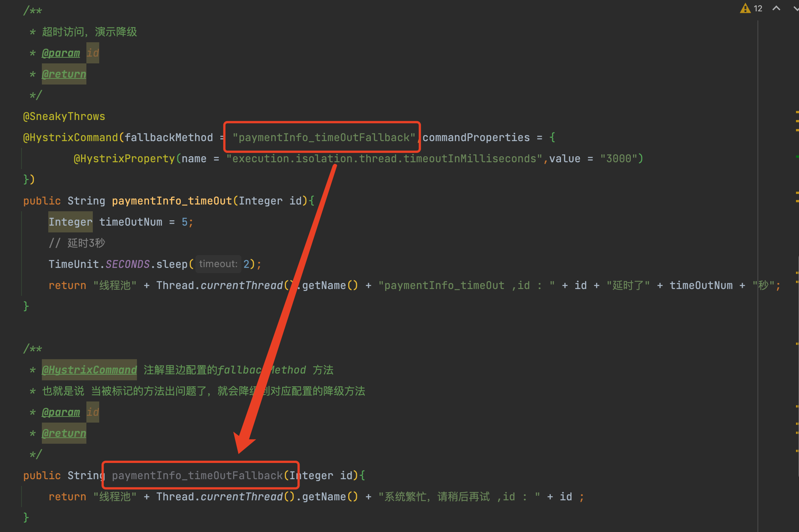Click the @HystrixCommand annotation above paymentInfo_timeOut
Viewport: 799px width, 532px height.
(71, 137)
